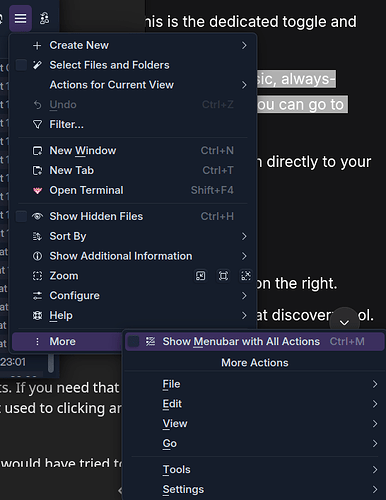Click the More three-dots icon
This screenshot has height=500, width=386.
point(37,342)
